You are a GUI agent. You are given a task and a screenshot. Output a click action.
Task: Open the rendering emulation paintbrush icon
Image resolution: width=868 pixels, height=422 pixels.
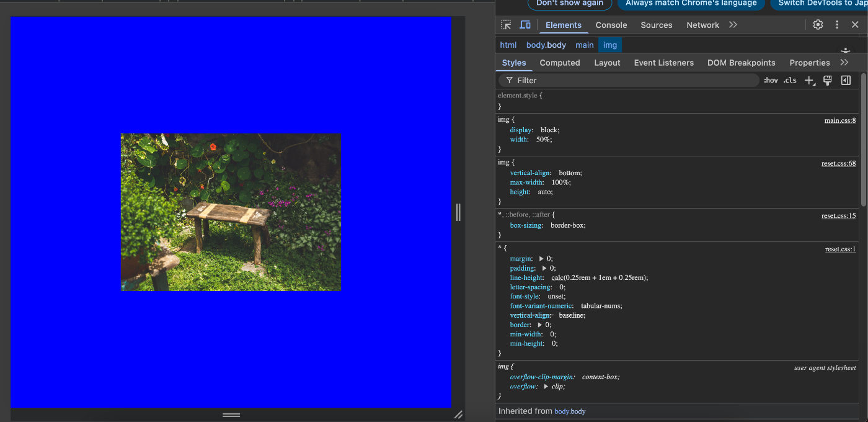(x=827, y=80)
